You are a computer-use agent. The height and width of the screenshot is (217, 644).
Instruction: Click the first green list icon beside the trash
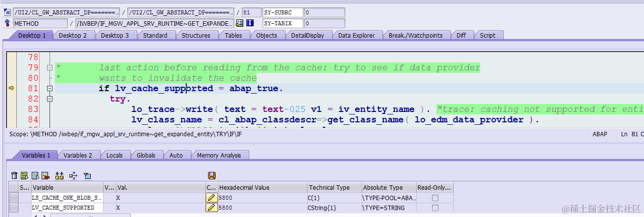point(25,175)
